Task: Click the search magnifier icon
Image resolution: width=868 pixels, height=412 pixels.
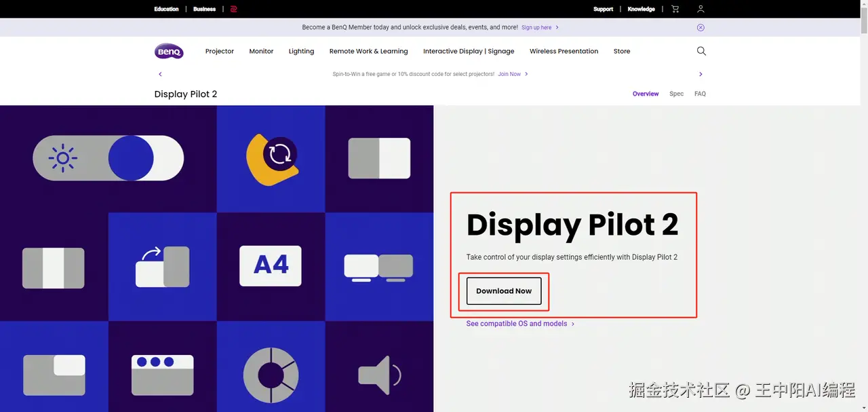Action: click(701, 51)
